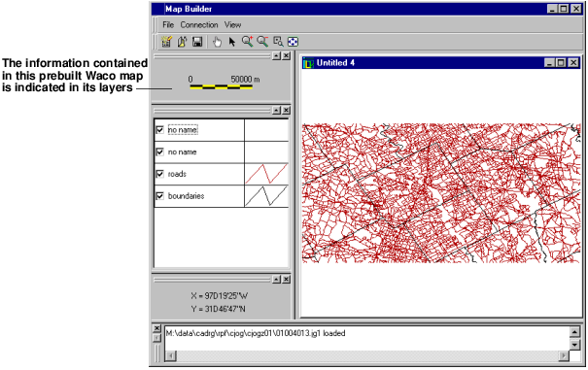Click the log horizontal scrollbar right arrow
588x370 pixels.
pyautogui.click(x=564, y=355)
